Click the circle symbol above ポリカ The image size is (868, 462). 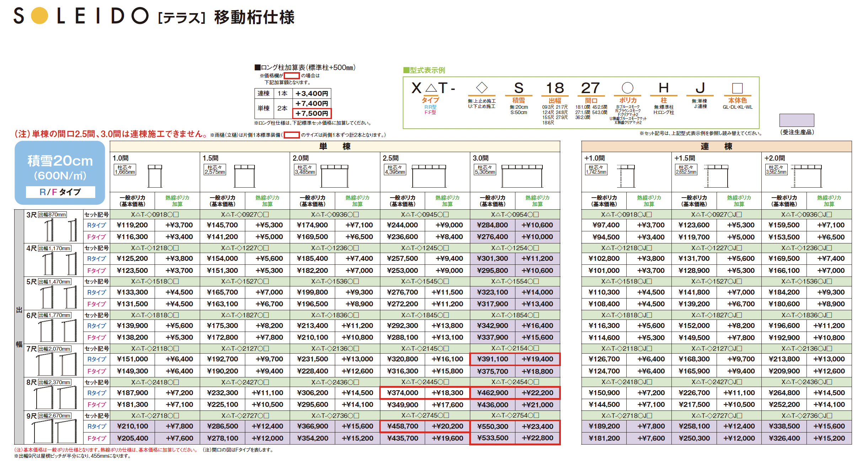click(627, 88)
